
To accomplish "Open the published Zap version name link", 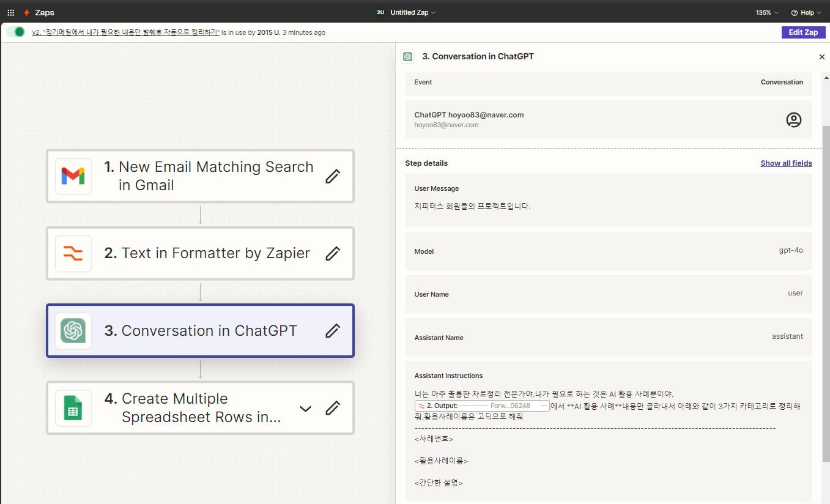I will pos(125,32).
